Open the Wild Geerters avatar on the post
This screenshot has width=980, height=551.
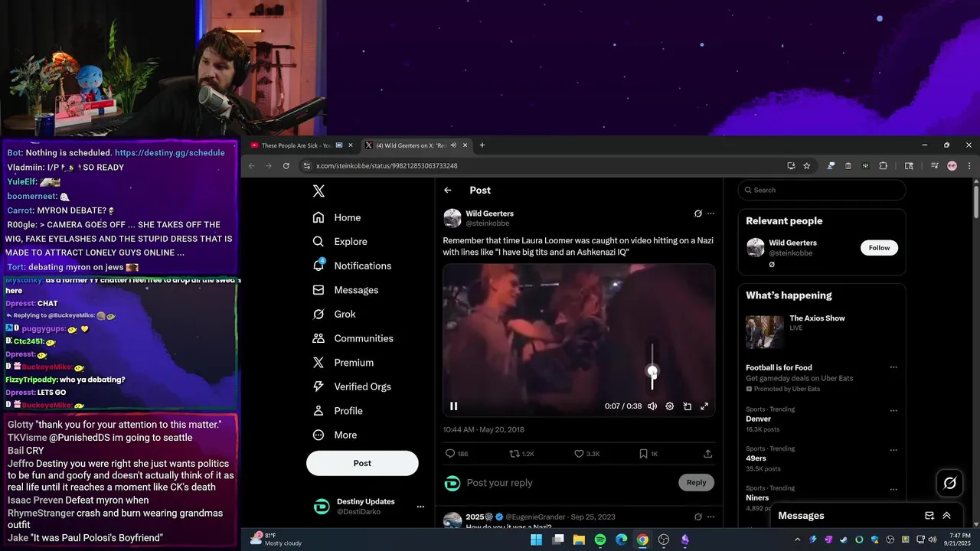click(x=452, y=218)
